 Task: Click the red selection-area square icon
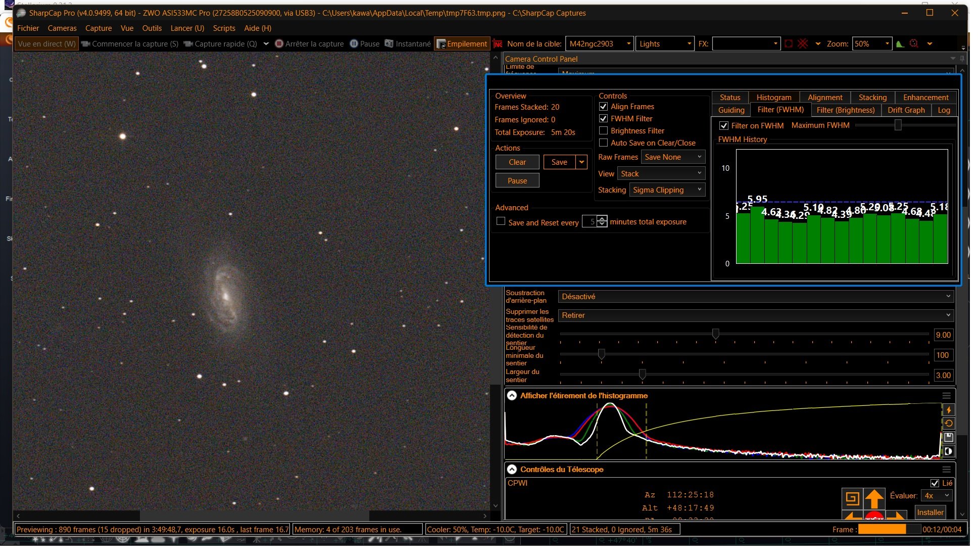[789, 44]
